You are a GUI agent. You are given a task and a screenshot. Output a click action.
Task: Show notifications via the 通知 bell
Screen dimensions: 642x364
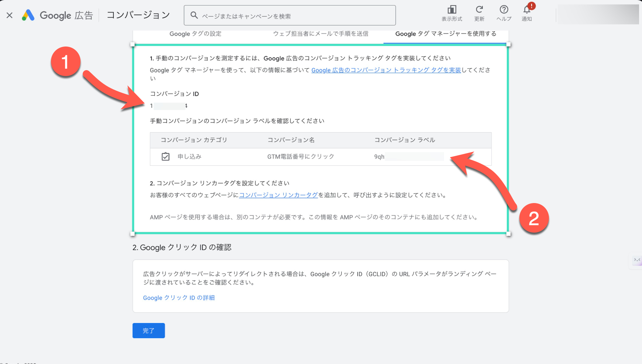point(527,13)
